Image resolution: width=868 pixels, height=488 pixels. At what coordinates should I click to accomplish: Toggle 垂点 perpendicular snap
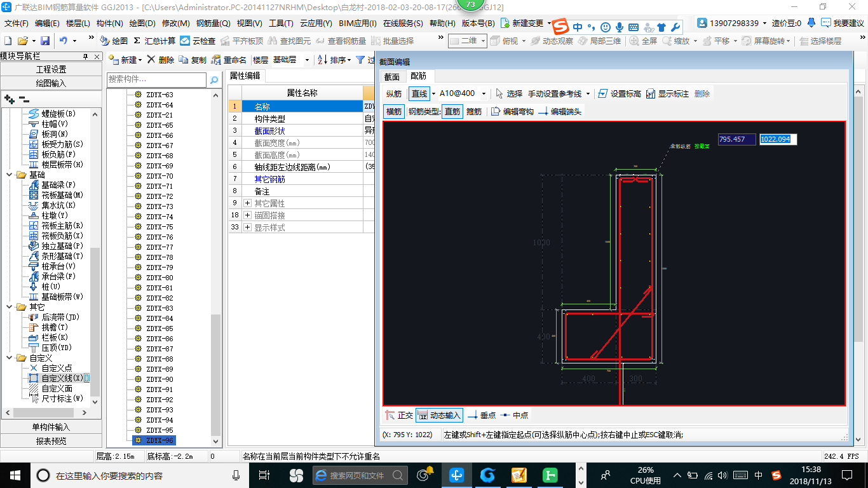click(482, 415)
